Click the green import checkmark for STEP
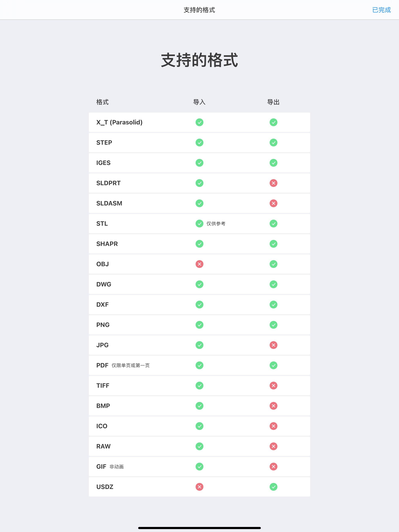This screenshot has width=399, height=532. [x=199, y=143]
